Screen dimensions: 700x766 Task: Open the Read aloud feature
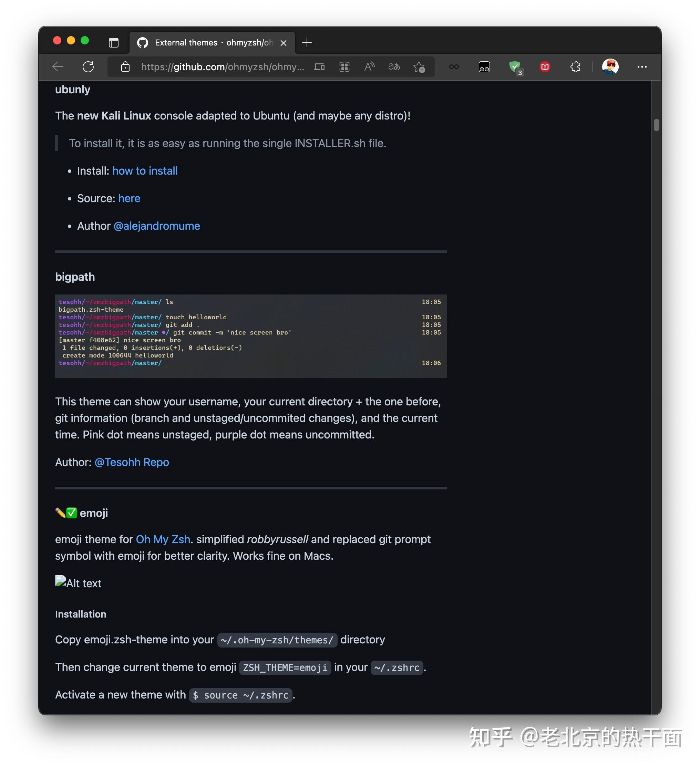coord(369,67)
